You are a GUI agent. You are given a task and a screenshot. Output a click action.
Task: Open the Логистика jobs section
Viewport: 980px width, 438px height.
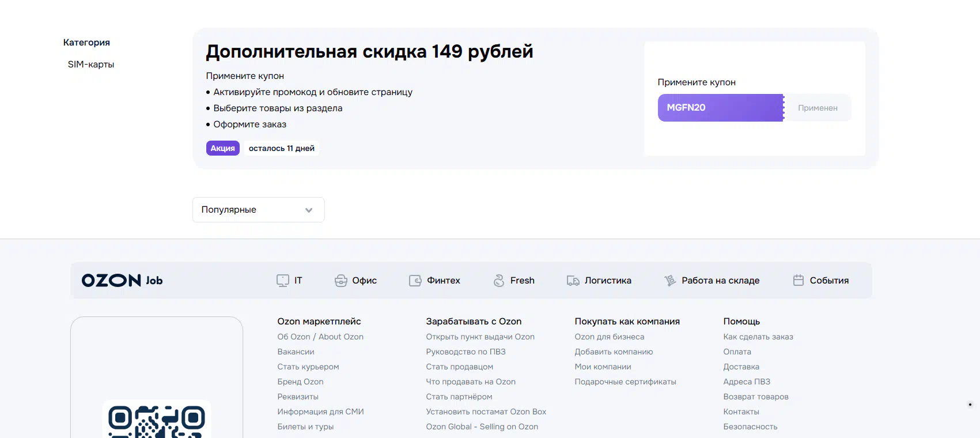(599, 281)
